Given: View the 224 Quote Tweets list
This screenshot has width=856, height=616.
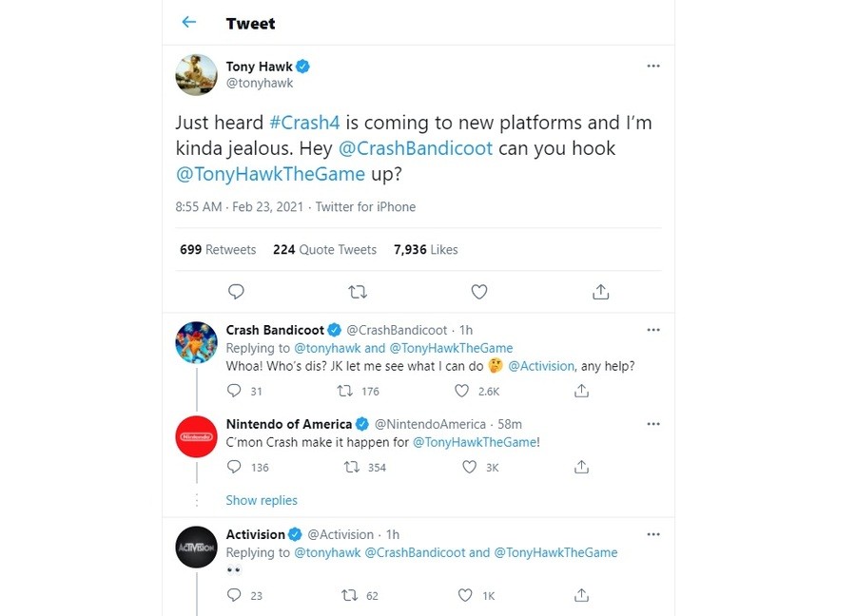Looking at the screenshot, I should click(x=324, y=249).
